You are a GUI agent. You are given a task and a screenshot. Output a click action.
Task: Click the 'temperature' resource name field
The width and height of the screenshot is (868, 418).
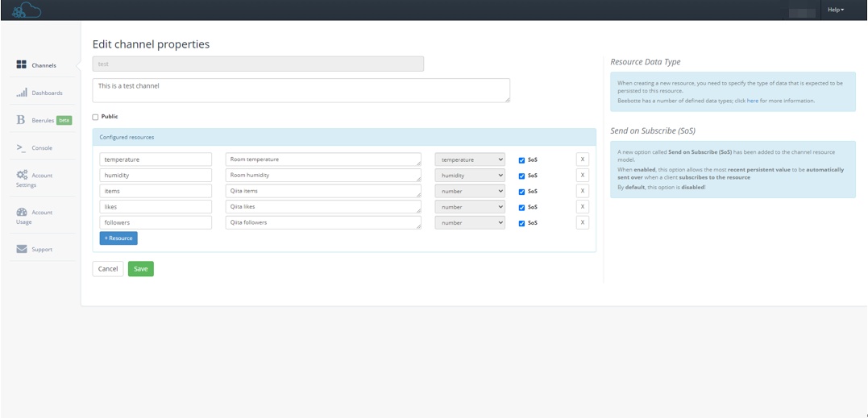coord(156,159)
